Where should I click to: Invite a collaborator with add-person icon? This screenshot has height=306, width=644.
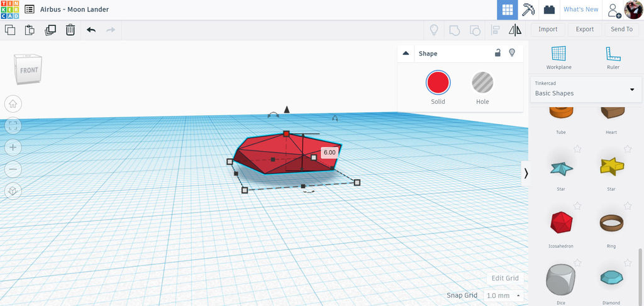[614, 10]
